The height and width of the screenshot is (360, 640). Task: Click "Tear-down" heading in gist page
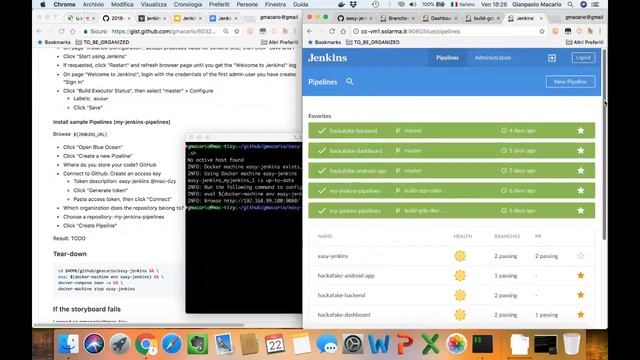click(x=70, y=254)
